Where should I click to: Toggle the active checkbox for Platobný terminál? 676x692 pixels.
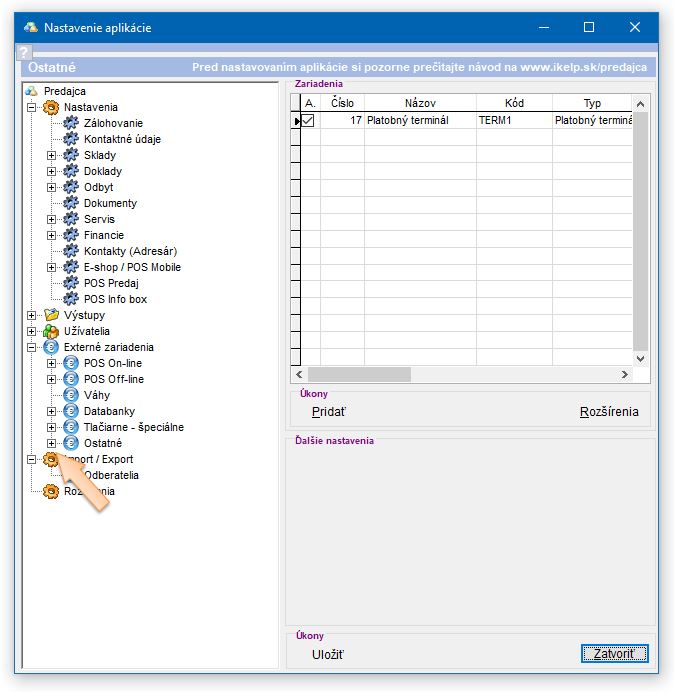pyautogui.click(x=309, y=121)
